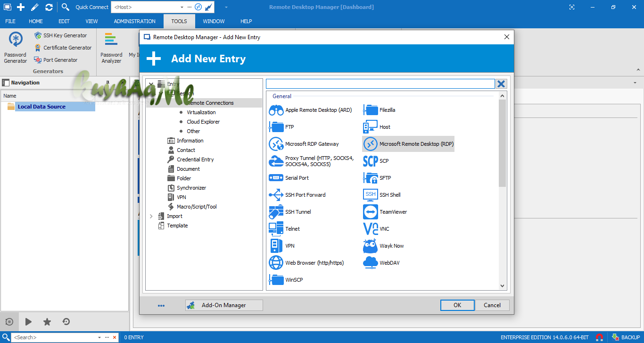This screenshot has width=644, height=343.
Task: Select Cloud Explorer in the tree
Action: point(203,122)
